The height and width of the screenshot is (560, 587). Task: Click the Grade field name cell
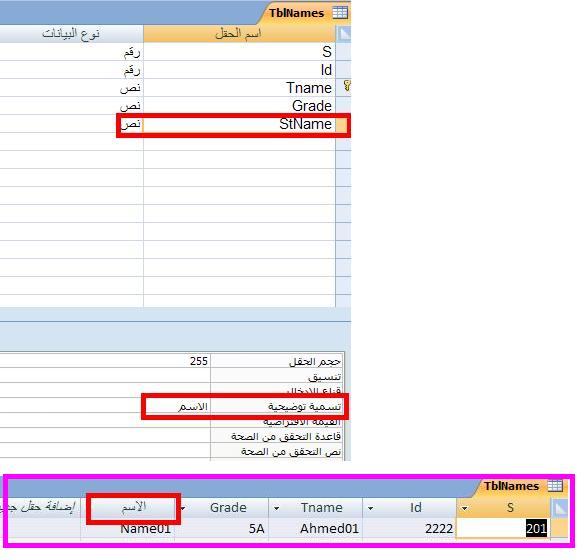point(239,106)
